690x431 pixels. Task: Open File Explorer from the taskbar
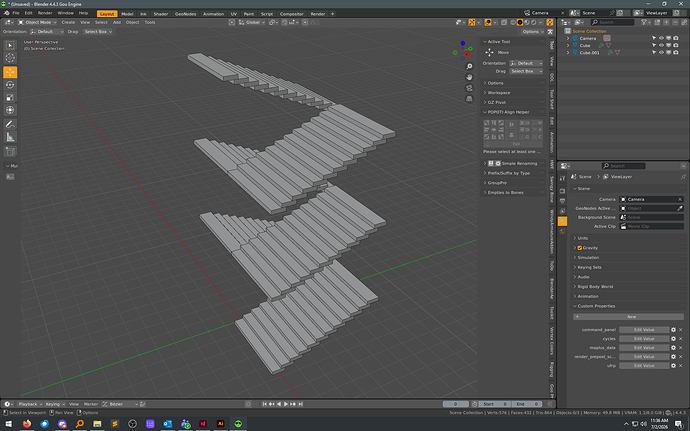97,424
